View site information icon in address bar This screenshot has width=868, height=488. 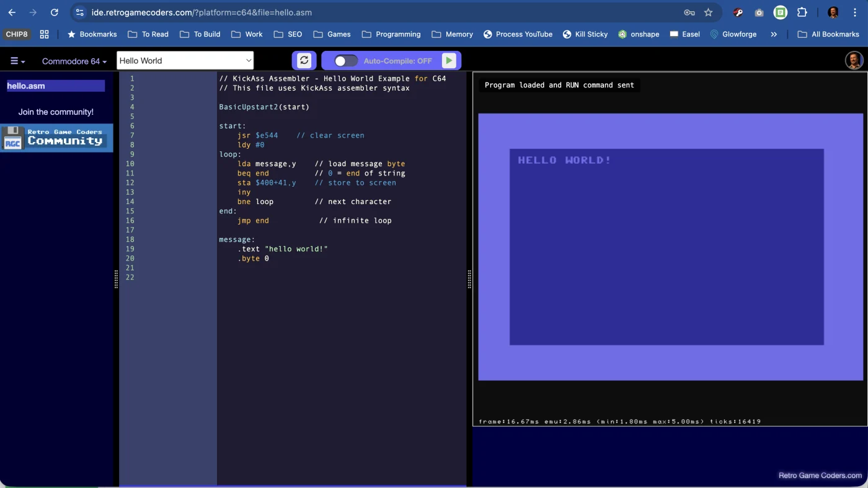[x=79, y=12]
